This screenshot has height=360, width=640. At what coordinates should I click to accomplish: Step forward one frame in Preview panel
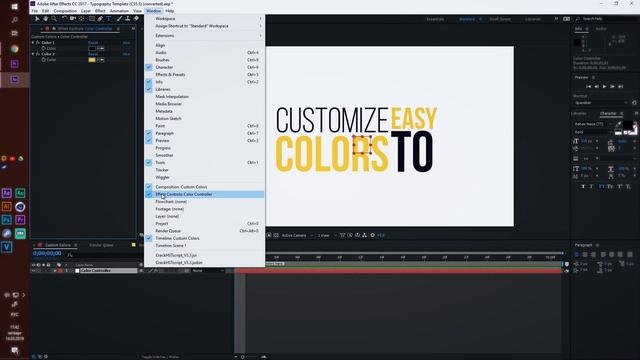[x=612, y=87]
